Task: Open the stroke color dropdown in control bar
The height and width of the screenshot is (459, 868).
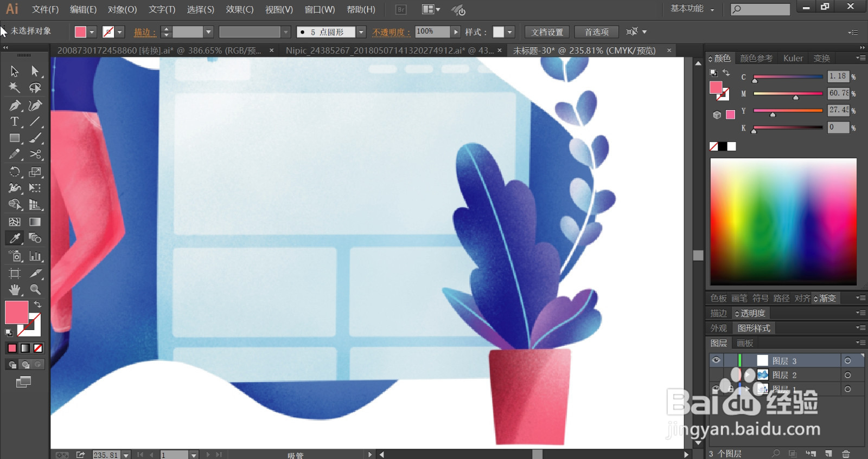Action: coord(120,32)
